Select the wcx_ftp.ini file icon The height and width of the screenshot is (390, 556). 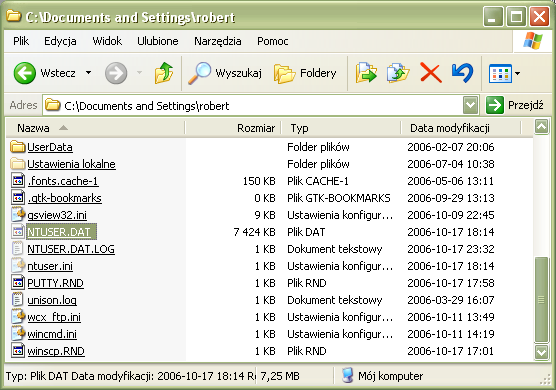coord(18,317)
